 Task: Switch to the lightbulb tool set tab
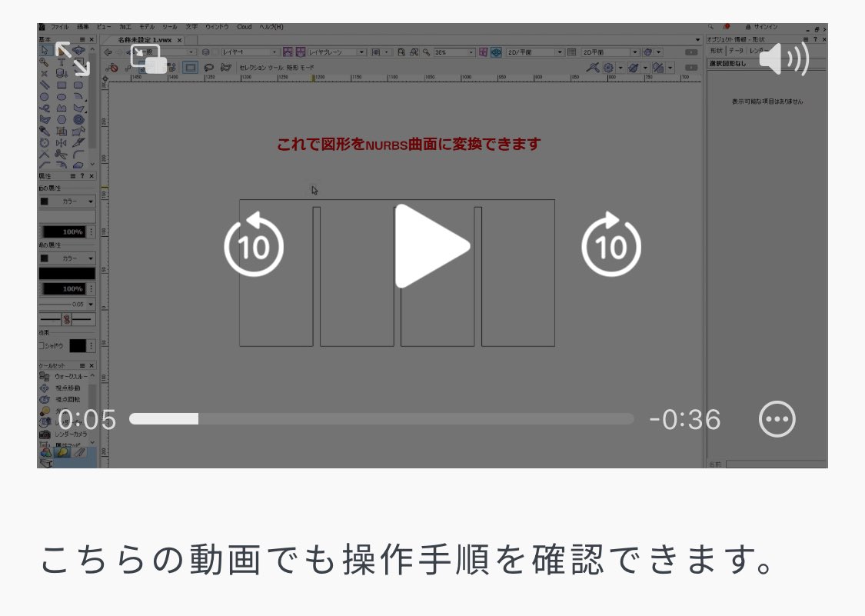point(62,452)
